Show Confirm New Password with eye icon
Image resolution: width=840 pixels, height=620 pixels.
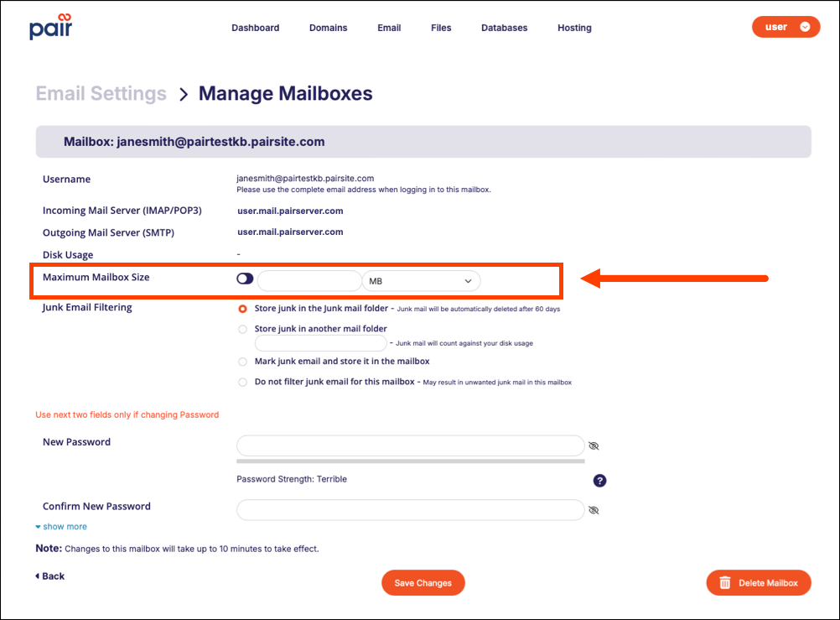click(x=594, y=510)
